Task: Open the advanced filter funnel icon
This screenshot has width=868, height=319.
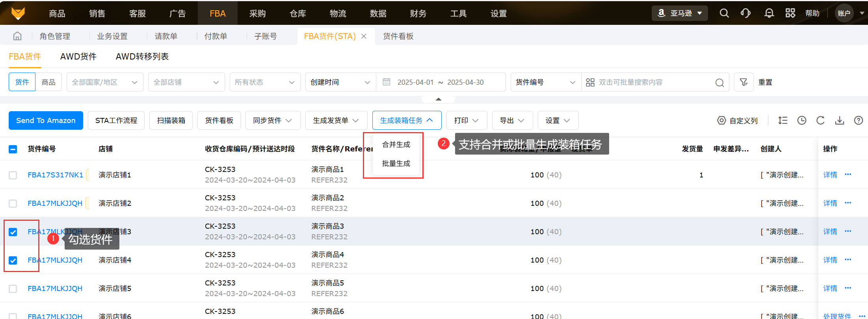Action: 743,82
